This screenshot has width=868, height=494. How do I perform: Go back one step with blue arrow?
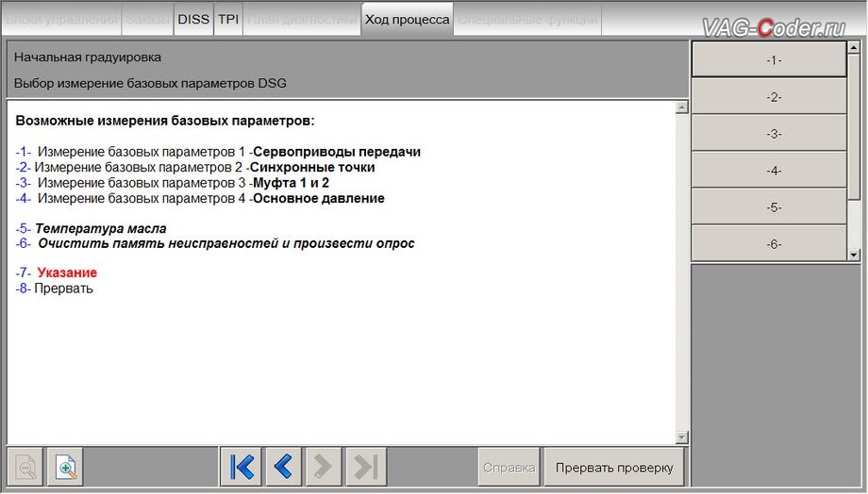tap(283, 467)
